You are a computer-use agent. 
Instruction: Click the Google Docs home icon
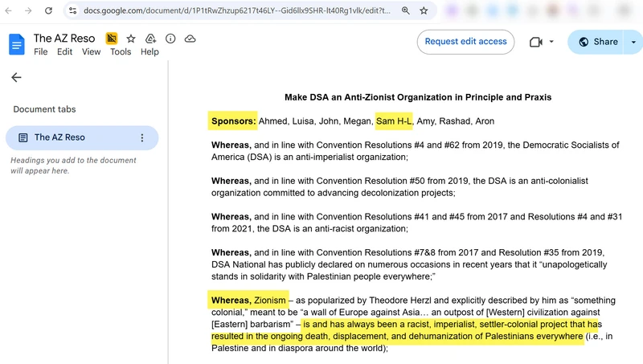pyautogui.click(x=17, y=44)
